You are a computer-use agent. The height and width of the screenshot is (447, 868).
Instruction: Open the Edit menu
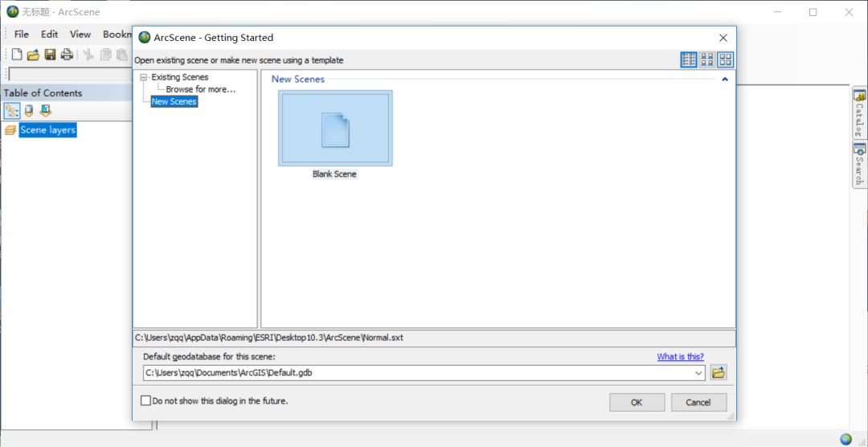[x=49, y=35]
